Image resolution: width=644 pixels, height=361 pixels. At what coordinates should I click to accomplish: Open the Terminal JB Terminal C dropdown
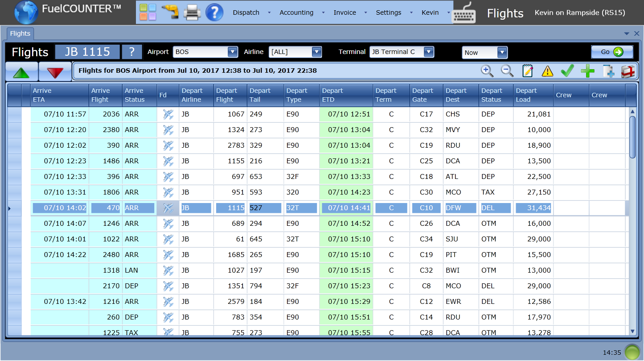coord(428,52)
